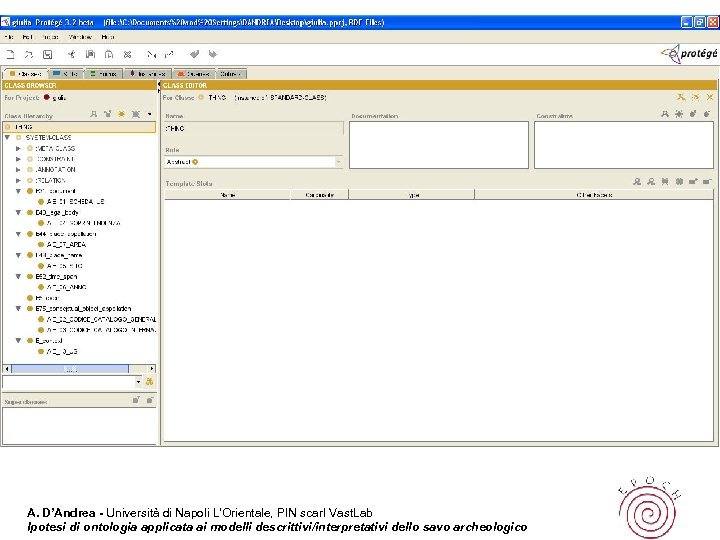720x540 pixels.
Task: Open the Class Hierarchy configure dropdown arrow
Action: [x=150, y=114]
